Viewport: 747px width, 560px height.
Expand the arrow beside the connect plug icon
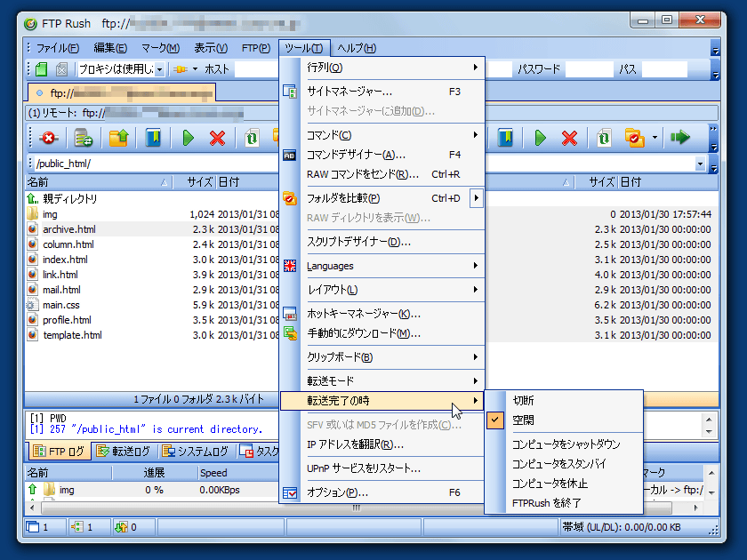195,69
